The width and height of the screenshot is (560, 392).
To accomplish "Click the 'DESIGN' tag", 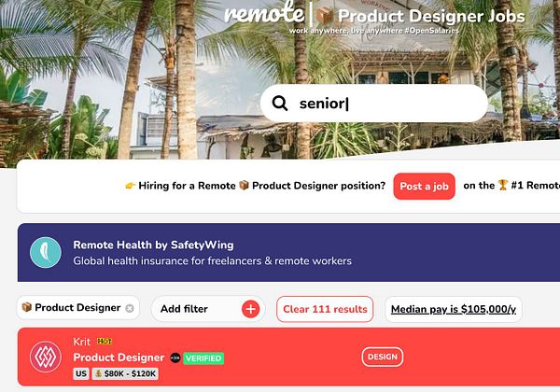I will click(383, 357).
